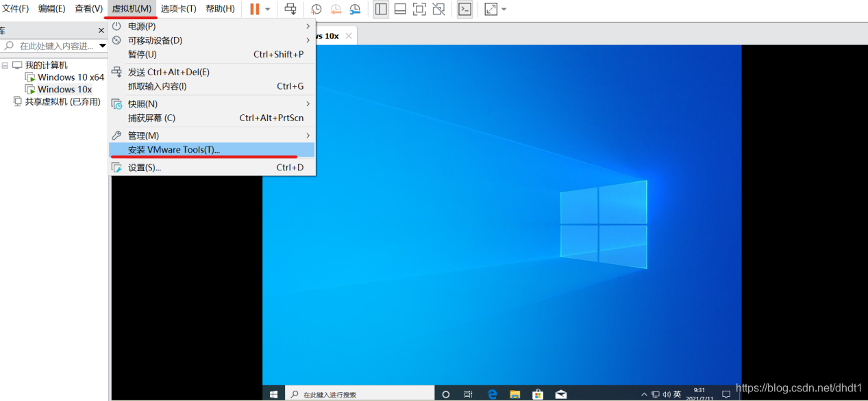This screenshot has width=868, height=401.
Task: Open Cortana circle icon in guest taskbar
Action: [x=446, y=394]
